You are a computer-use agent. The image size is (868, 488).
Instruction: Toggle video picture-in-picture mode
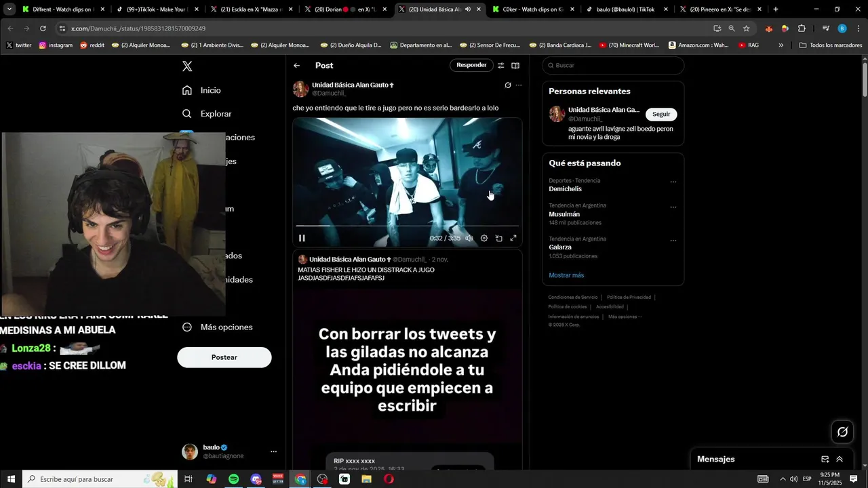pyautogui.click(x=498, y=238)
